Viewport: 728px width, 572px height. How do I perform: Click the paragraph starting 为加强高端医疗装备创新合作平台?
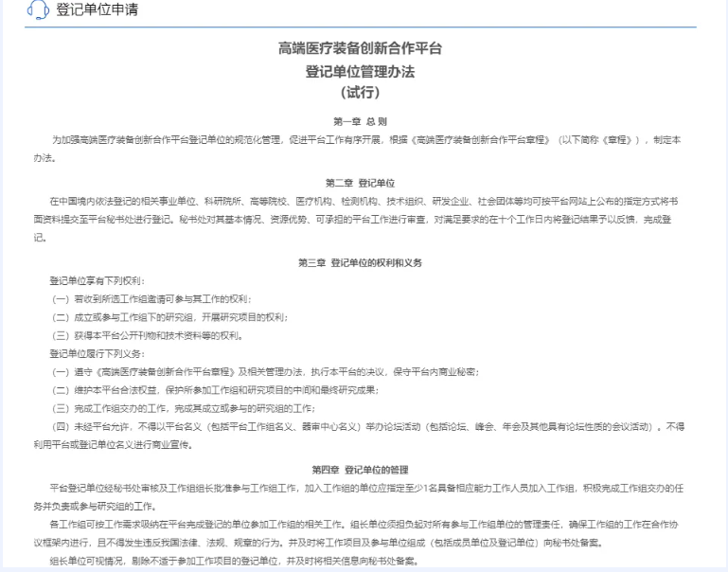point(357,149)
